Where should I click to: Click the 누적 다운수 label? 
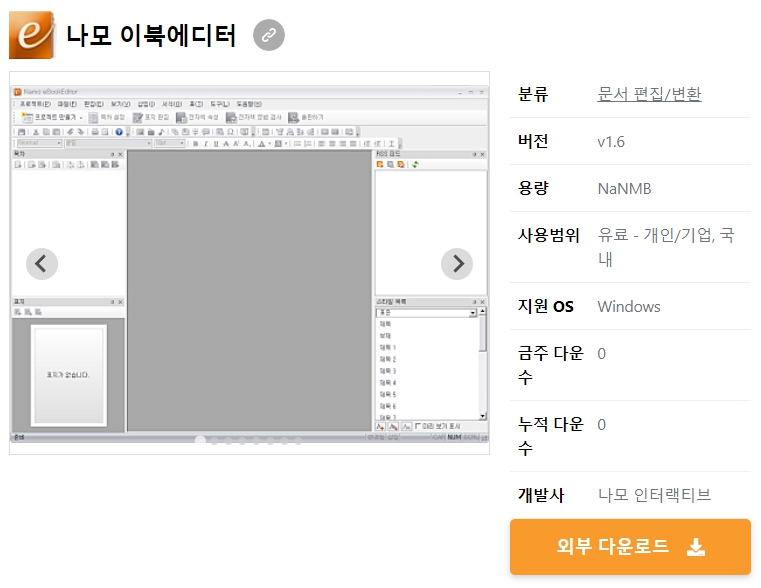pyautogui.click(x=550, y=436)
